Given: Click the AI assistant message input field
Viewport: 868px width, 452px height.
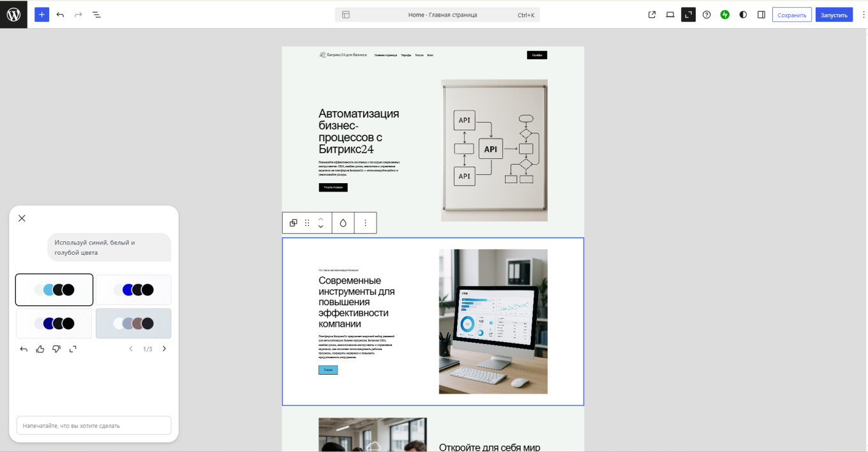Looking at the screenshot, I should 93,425.
